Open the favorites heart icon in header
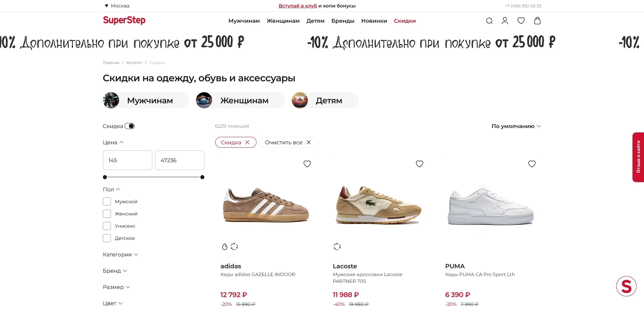The image size is (644, 314). [x=521, y=21]
